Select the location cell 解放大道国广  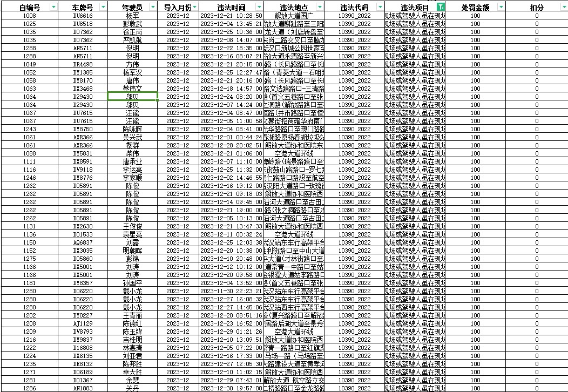tap(294, 16)
